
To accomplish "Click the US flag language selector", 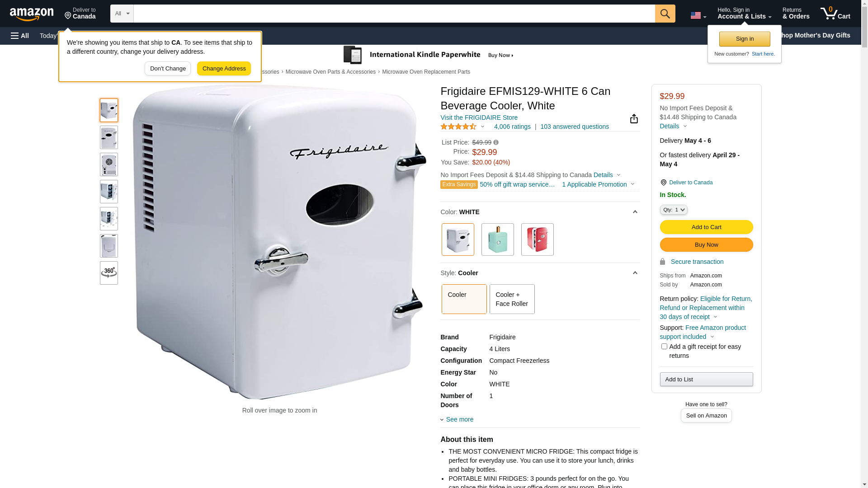I will click(x=698, y=15).
